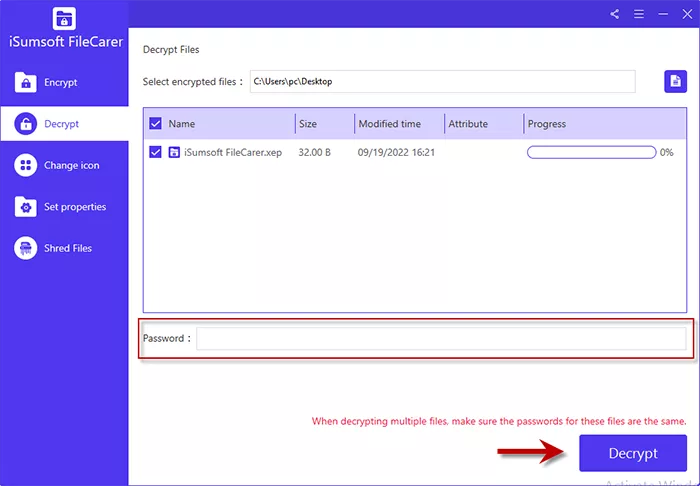Click the 09/19/2022 16:21 modified time
Viewport: 700px width, 486px height.
396,153
